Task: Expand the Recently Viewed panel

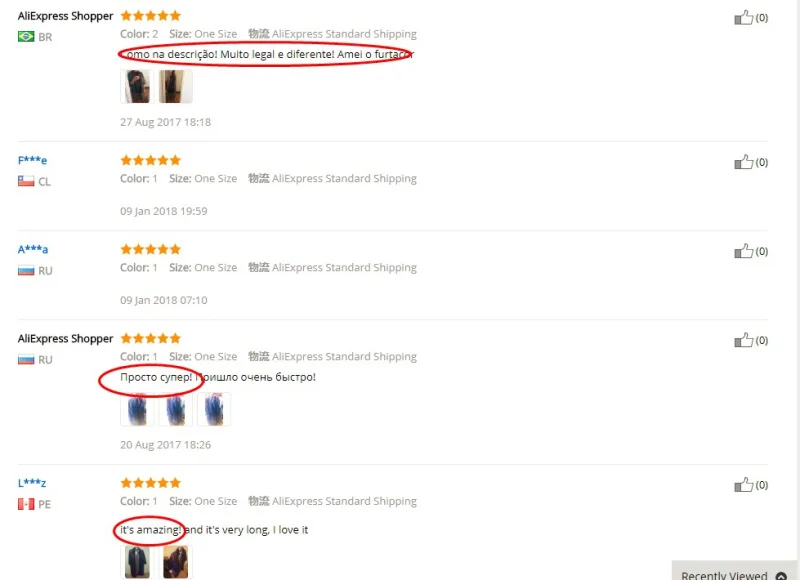Action: (x=734, y=573)
